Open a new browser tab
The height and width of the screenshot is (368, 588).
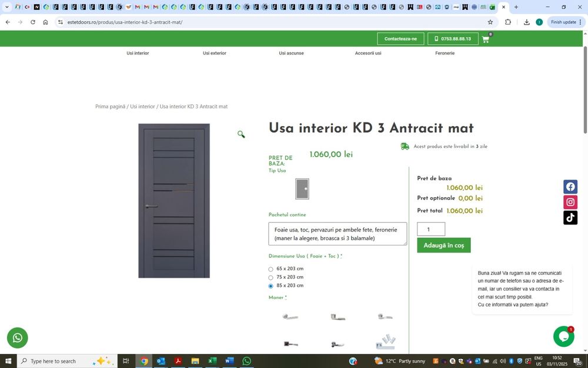[x=516, y=6]
